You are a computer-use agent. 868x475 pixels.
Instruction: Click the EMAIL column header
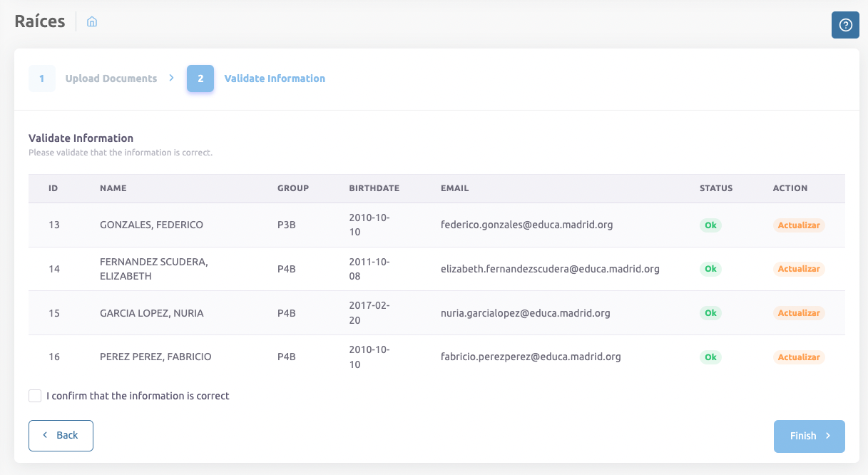pos(454,188)
